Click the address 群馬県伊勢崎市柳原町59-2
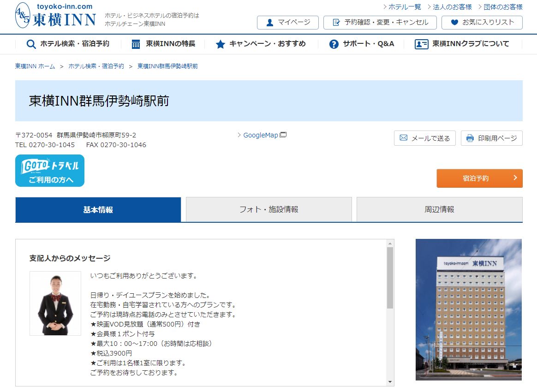The width and height of the screenshot is (537, 392). click(x=96, y=135)
